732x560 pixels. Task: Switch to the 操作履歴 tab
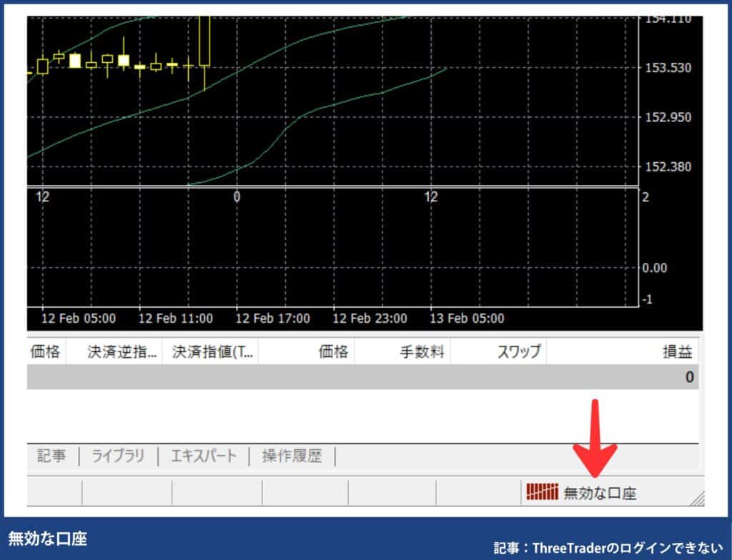pyautogui.click(x=293, y=457)
